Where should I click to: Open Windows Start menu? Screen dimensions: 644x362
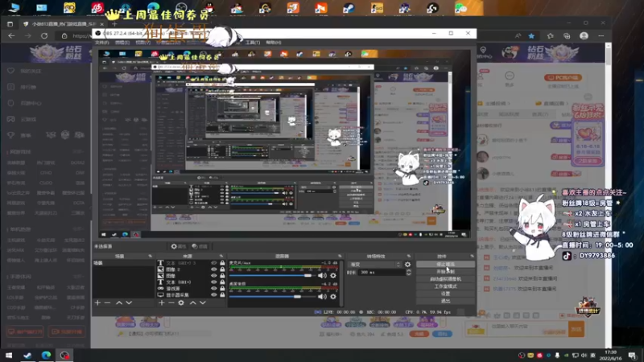pos(9,355)
